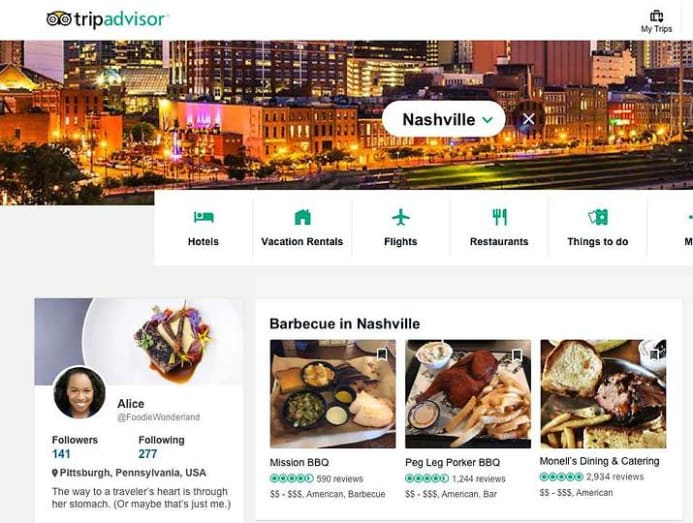Toggle save bookmark on Mission BBQ photo
The width and height of the screenshot is (693, 523).
pos(382,354)
